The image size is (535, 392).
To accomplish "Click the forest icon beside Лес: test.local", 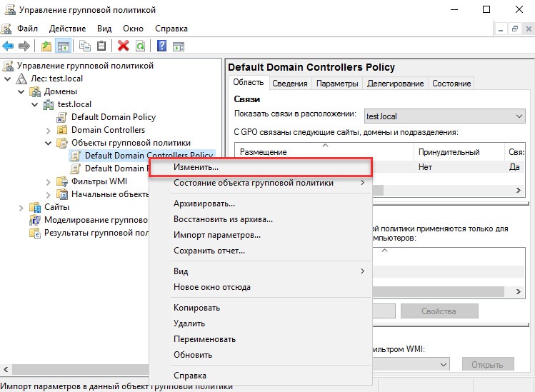I will [21, 79].
